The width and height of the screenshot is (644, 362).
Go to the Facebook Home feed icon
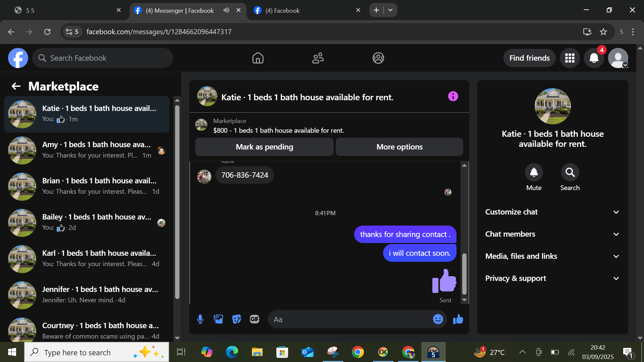point(258,58)
